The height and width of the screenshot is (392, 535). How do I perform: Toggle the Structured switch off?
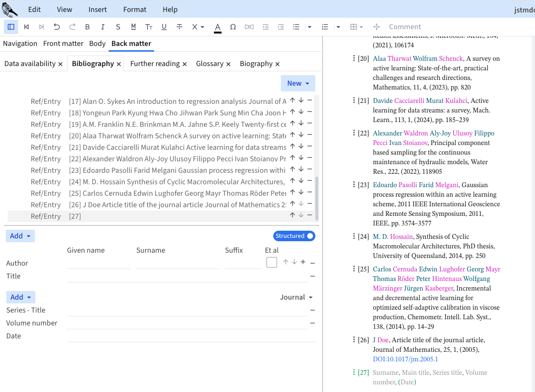click(294, 236)
